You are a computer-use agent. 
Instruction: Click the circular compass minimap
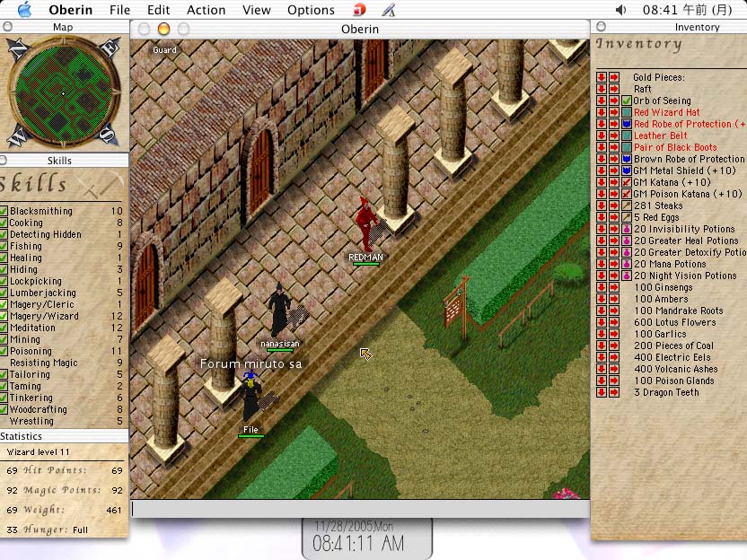tap(64, 93)
